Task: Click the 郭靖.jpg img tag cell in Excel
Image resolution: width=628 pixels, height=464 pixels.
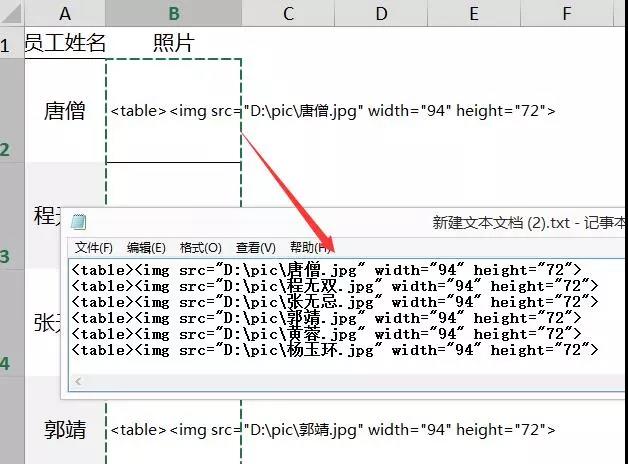Action: (173, 430)
